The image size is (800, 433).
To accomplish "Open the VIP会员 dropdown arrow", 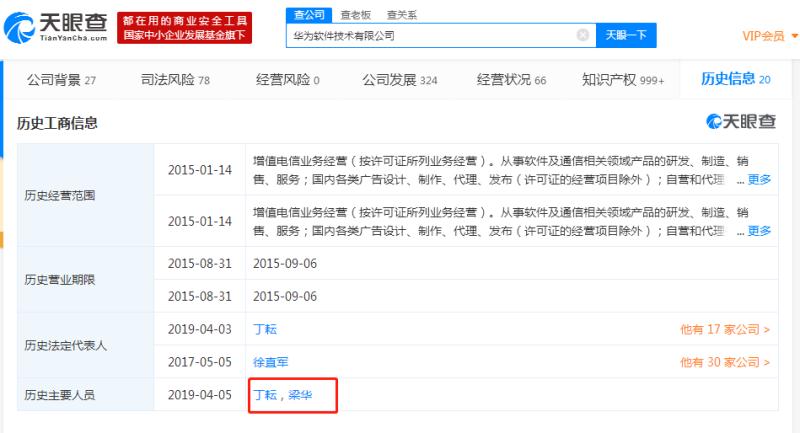I will click(x=794, y=36).
